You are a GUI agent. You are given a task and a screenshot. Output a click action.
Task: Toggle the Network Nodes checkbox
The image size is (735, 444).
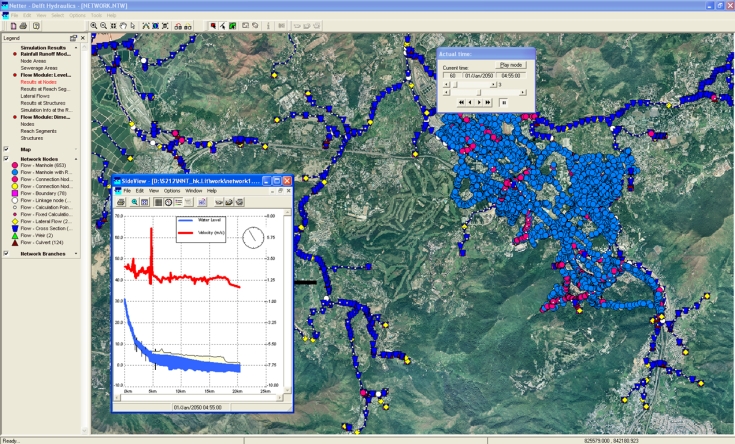click(x=5, y=159)
